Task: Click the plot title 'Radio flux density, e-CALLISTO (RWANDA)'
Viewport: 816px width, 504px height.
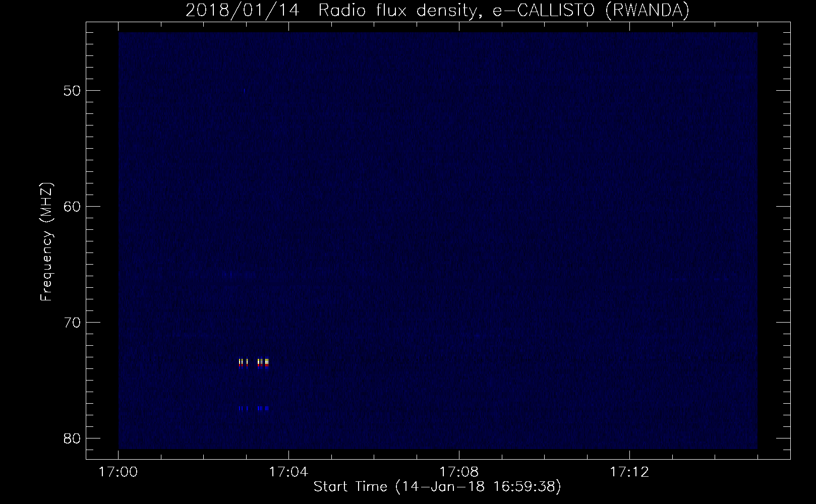Action: click(x=504, y=10)
